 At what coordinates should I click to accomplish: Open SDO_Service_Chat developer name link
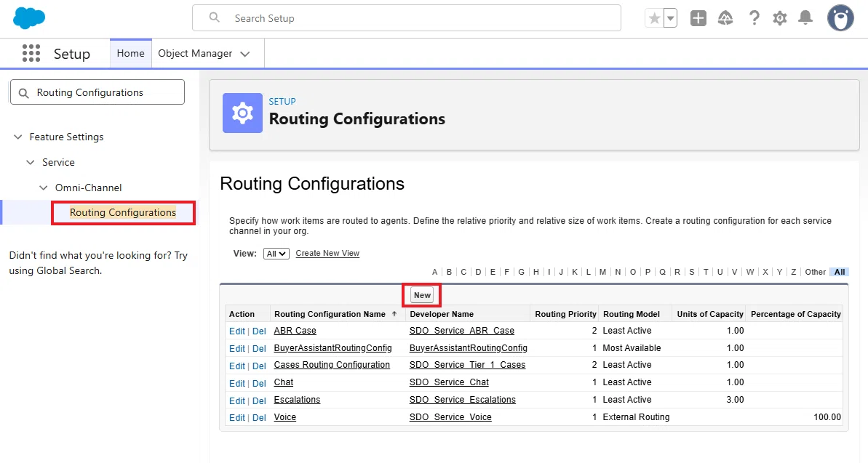449,382
